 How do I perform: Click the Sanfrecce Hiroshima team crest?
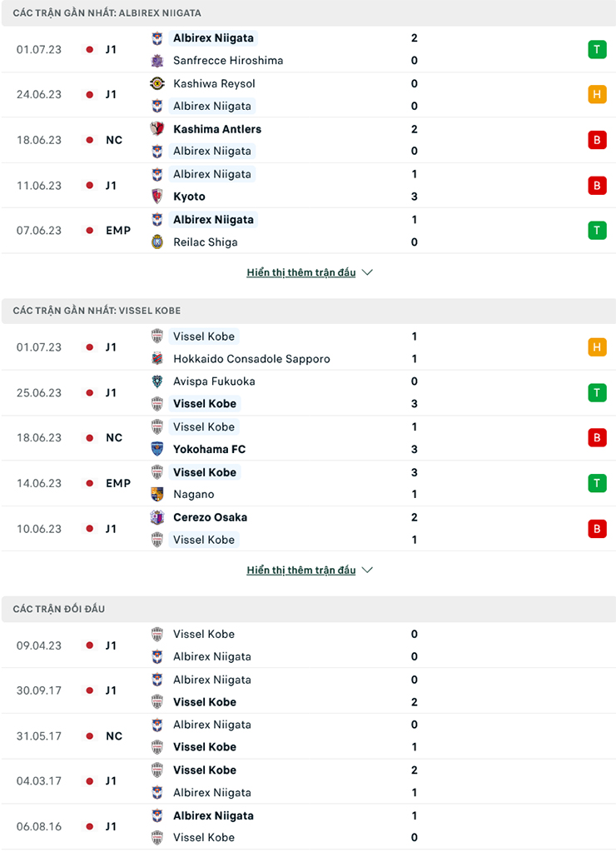[157, 61]
